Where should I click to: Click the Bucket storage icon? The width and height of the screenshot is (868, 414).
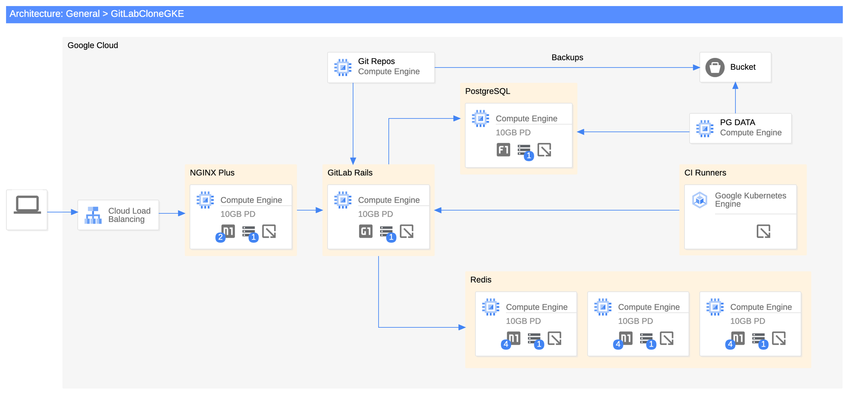(x=715, y=67)
